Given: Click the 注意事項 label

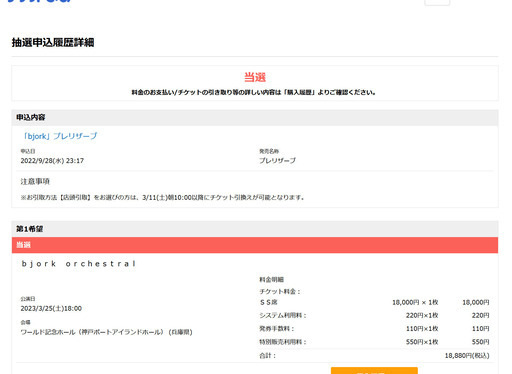Looking at the screenshot, I should point(35,181).
